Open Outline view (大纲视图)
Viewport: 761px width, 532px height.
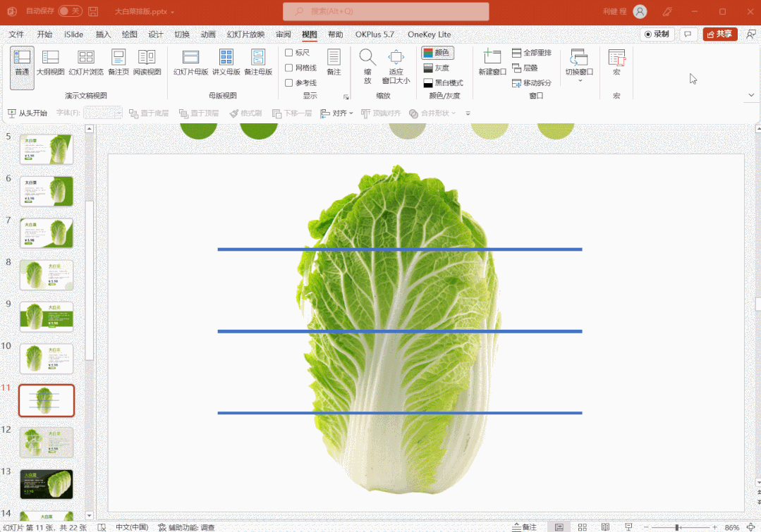click(51, 63)
